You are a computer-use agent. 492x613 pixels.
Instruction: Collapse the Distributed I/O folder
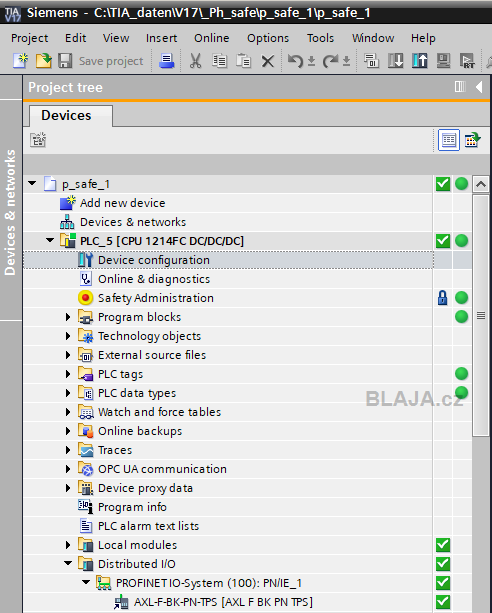click(x=68, y=563)
